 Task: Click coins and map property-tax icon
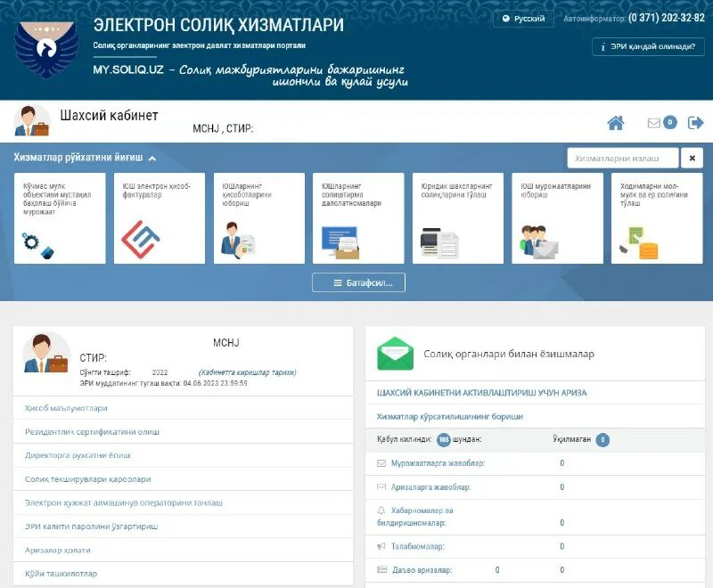[x=639, y=243]
